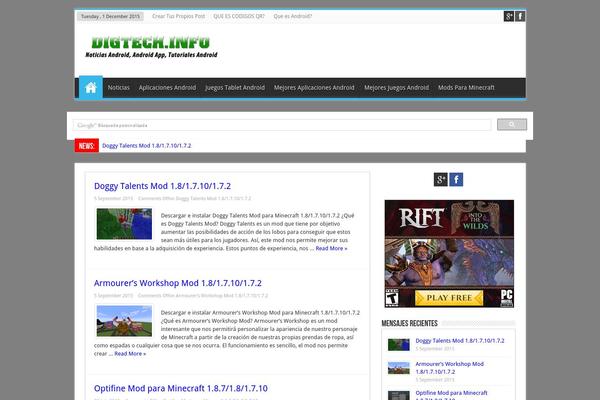The image size is (600, 400).
Task: Read More on Armourer's Workshop article
Action: pyautogui.click(x=130, y=354)
